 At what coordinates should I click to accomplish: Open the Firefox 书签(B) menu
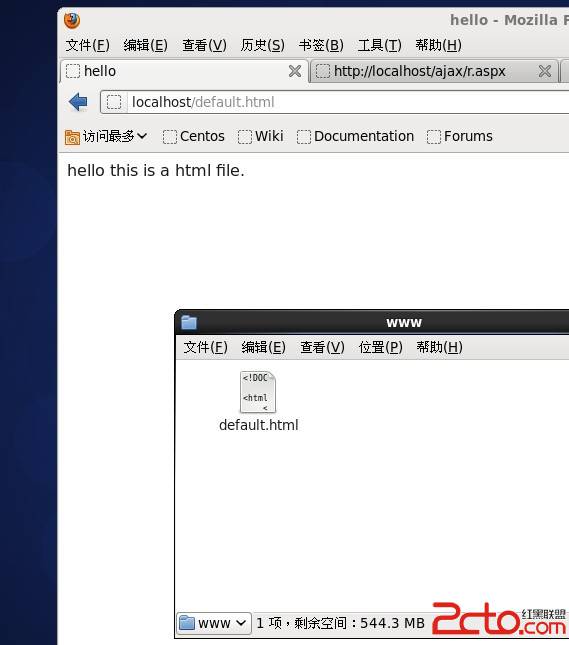(321, 45)
